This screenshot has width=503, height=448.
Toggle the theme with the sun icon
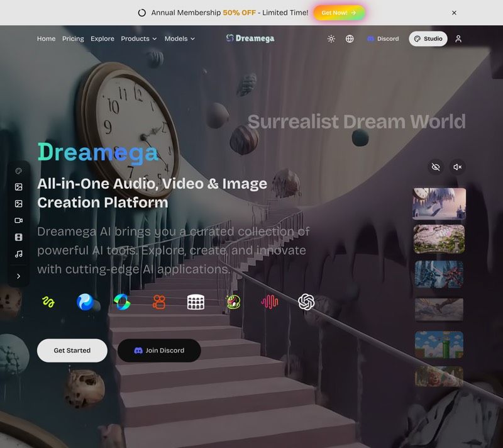pyautogui.click(x=331, y=38)
